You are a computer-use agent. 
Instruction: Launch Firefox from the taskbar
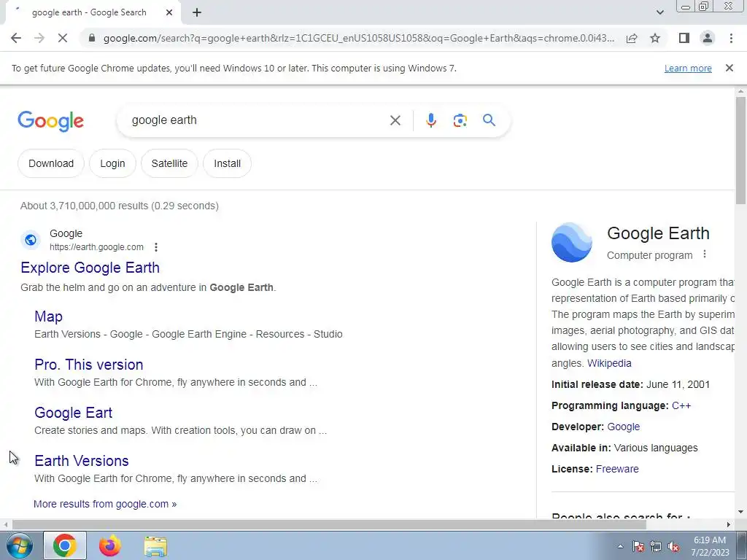tap(110, 545)
